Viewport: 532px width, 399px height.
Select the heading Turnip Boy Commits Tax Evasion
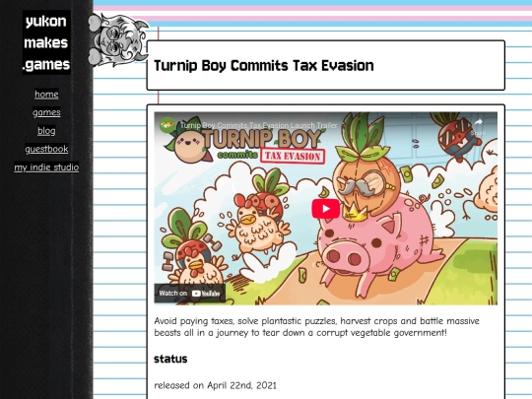[x=264, y=65]
